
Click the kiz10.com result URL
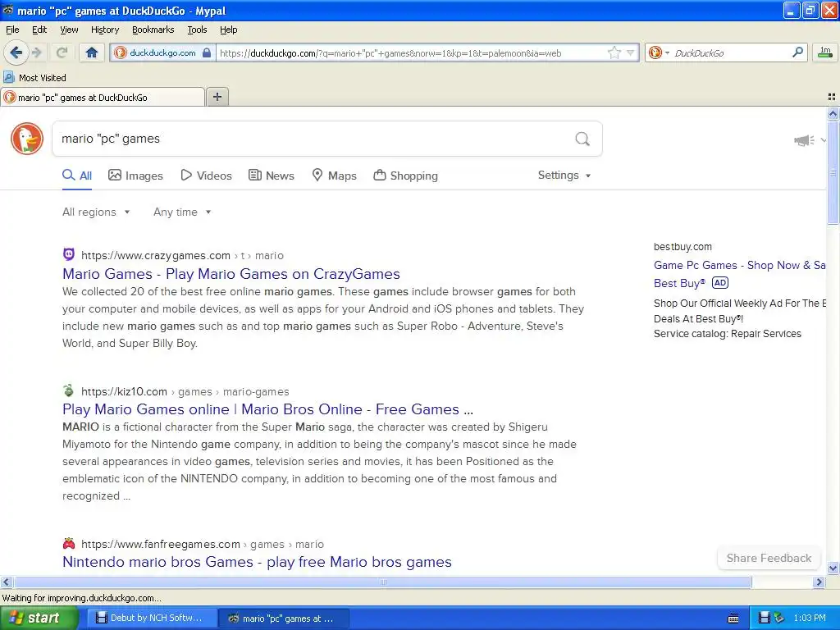tap(185, 391)
